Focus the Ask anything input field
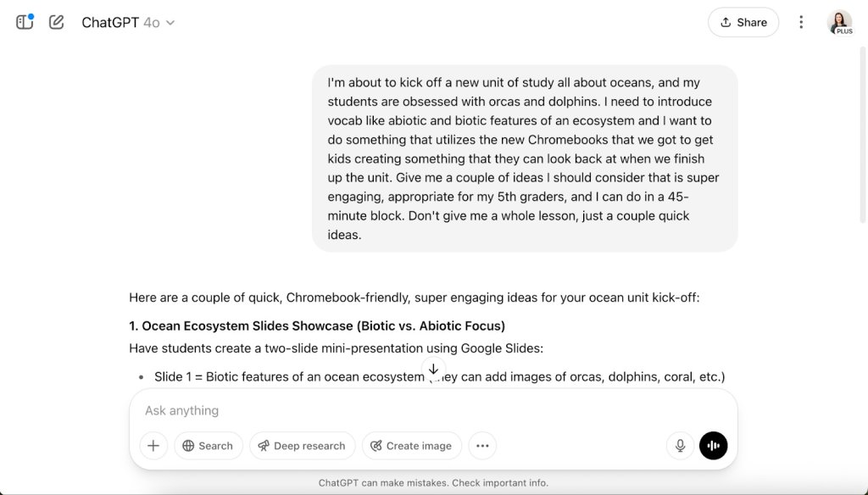Screen dimensions: 868x495 coord(432,410)
